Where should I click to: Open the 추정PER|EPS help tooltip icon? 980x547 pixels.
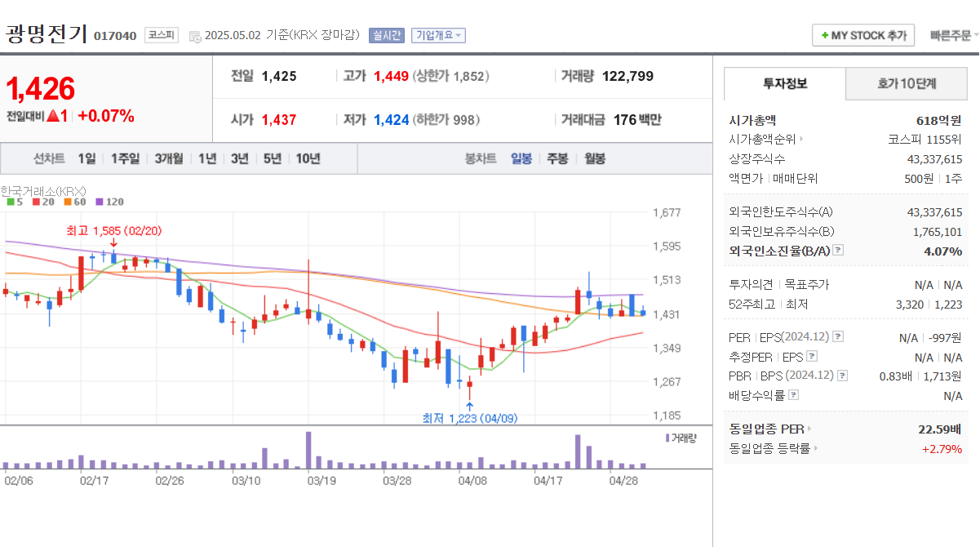click(x=811, y=356)
